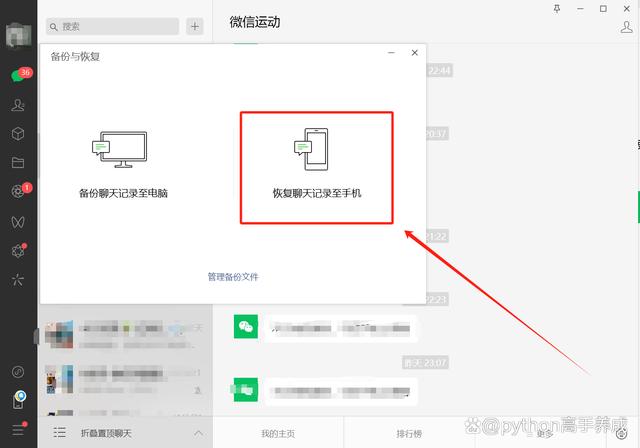Pin the WeChat window on top
Screen dimensions: 640x448
coord(557,9)
